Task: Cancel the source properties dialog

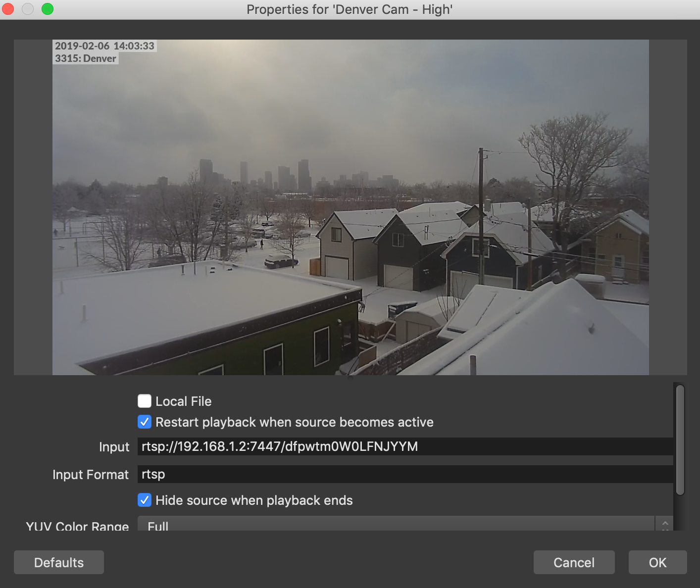Action: (x=574, y=562)
